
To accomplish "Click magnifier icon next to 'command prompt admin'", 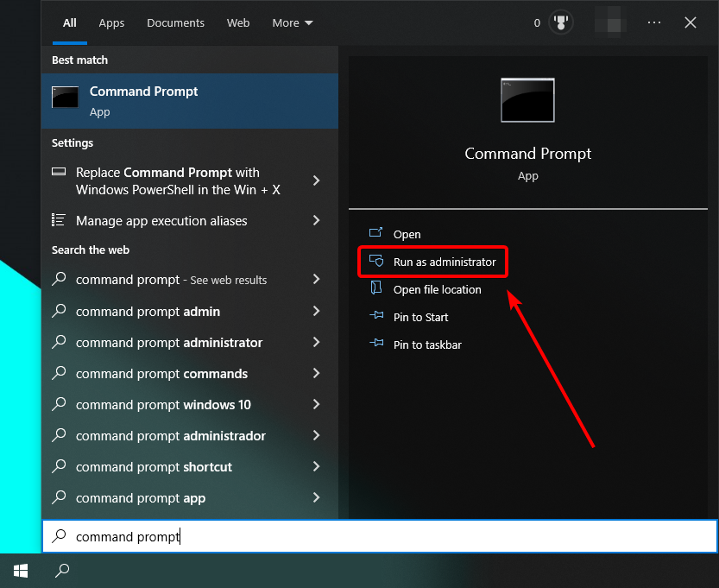I will (x=59, y=311).
